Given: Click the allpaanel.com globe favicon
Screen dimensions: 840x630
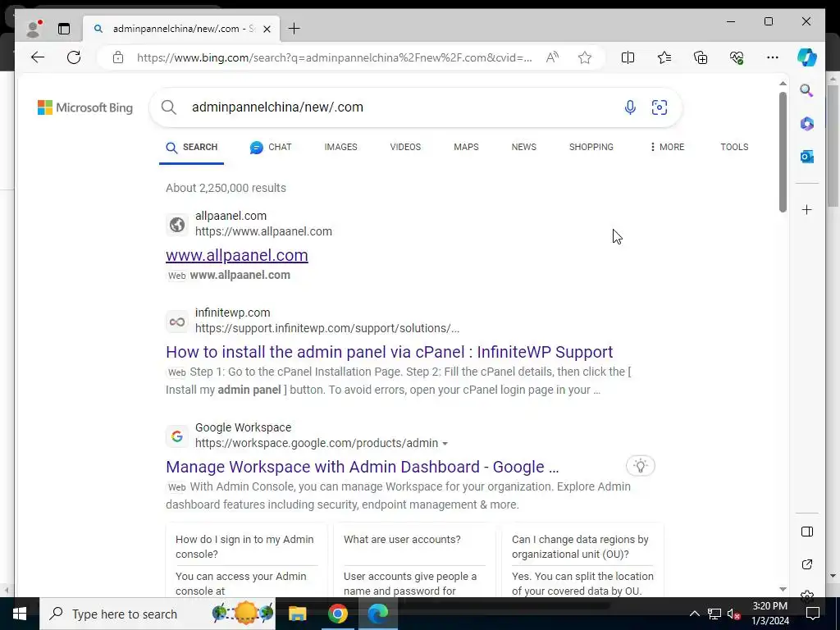Looking at the screenshot, I should coord(177,225).
